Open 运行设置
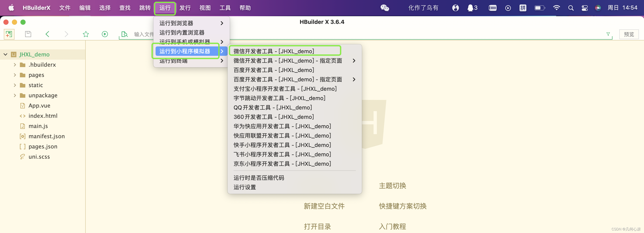This screenshot has width=644, height=233. tap(295, 187)
